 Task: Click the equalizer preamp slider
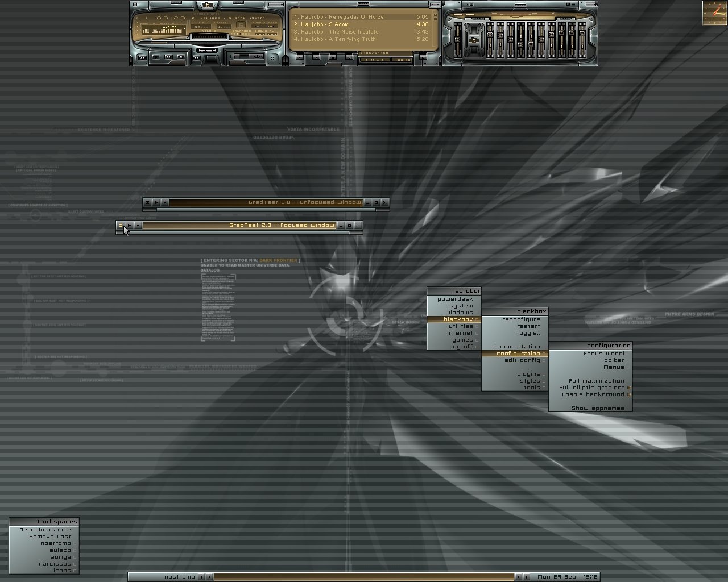click(458, 40)
